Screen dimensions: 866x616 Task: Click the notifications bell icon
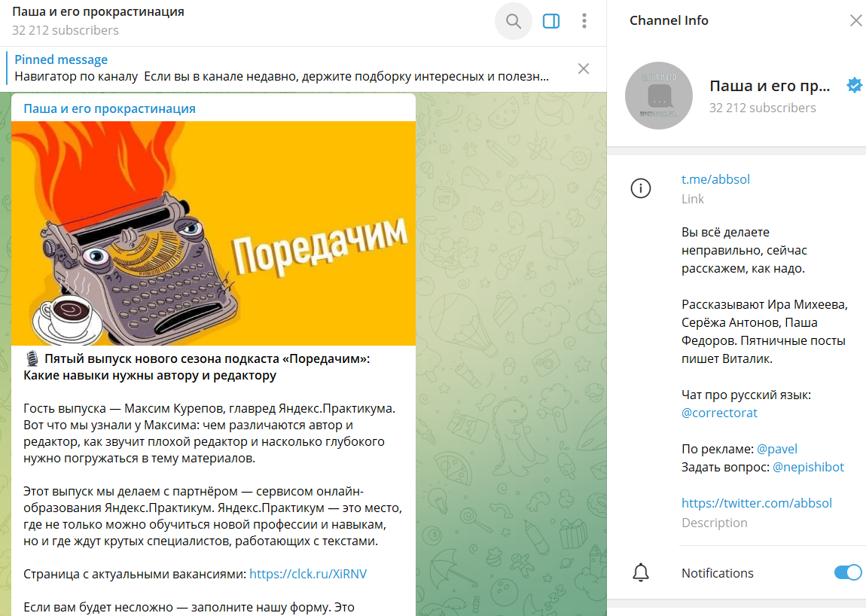(x=641, y=573)
